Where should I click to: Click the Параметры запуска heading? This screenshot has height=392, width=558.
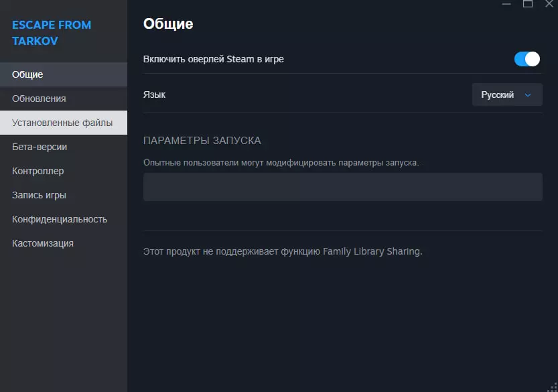202,141
